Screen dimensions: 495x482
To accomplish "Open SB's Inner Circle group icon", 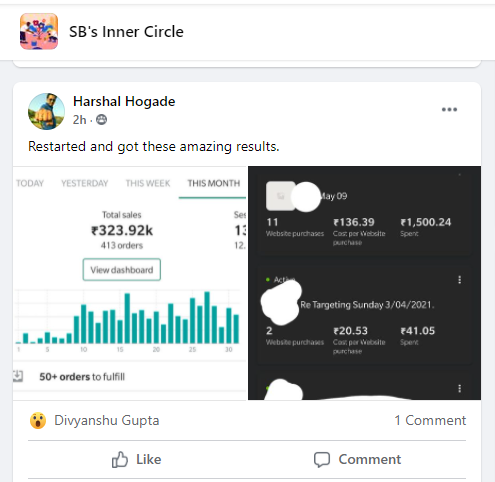I will [39, 31].
